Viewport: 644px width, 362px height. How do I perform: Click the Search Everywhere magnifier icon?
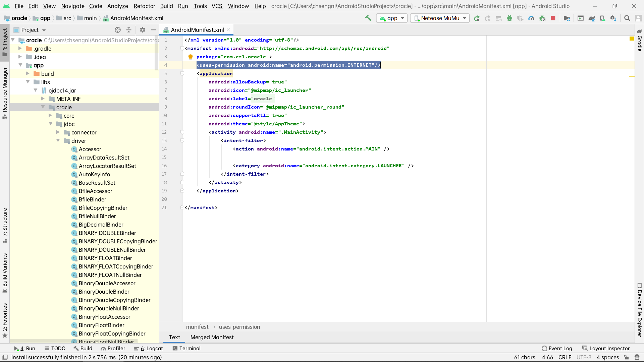(627, 18)
